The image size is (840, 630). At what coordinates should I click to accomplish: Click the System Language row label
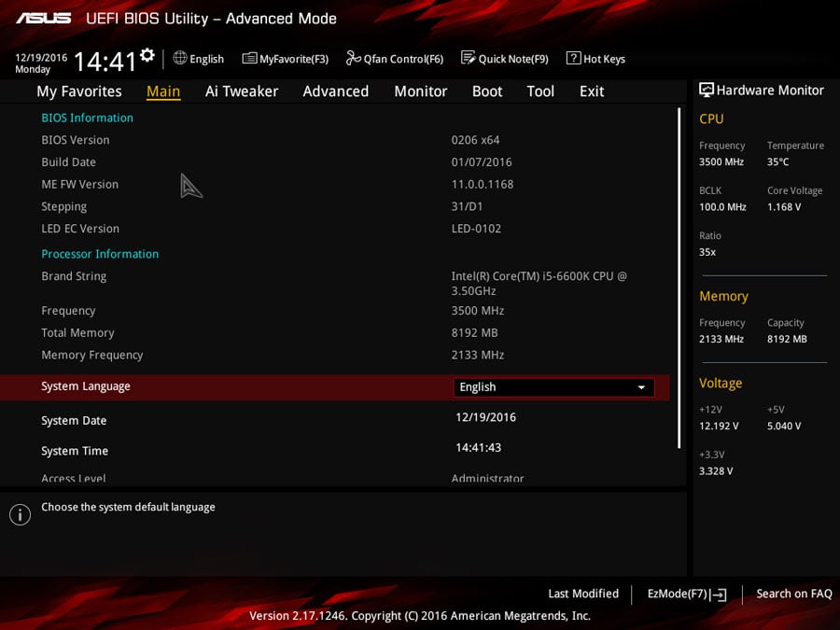coord(86,386)
